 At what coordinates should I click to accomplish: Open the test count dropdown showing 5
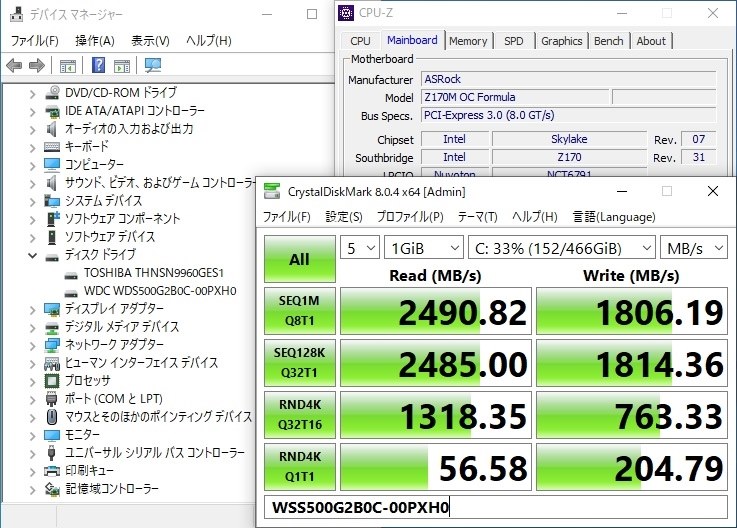point(360,248)
